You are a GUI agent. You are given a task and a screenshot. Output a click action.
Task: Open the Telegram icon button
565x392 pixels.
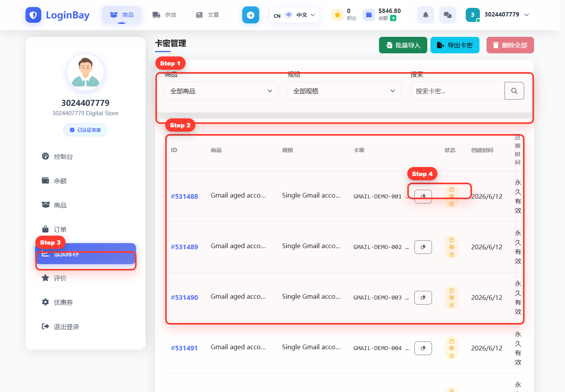[251, 15]
